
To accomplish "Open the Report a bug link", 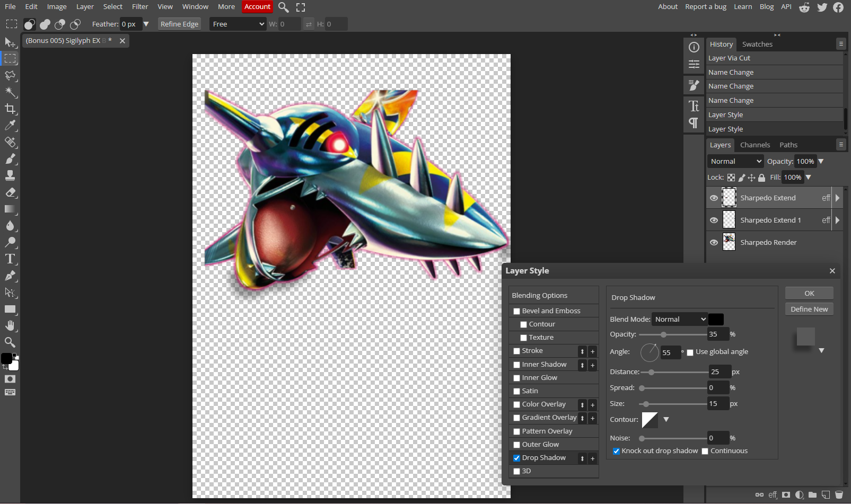I will (x=706, y=7).
